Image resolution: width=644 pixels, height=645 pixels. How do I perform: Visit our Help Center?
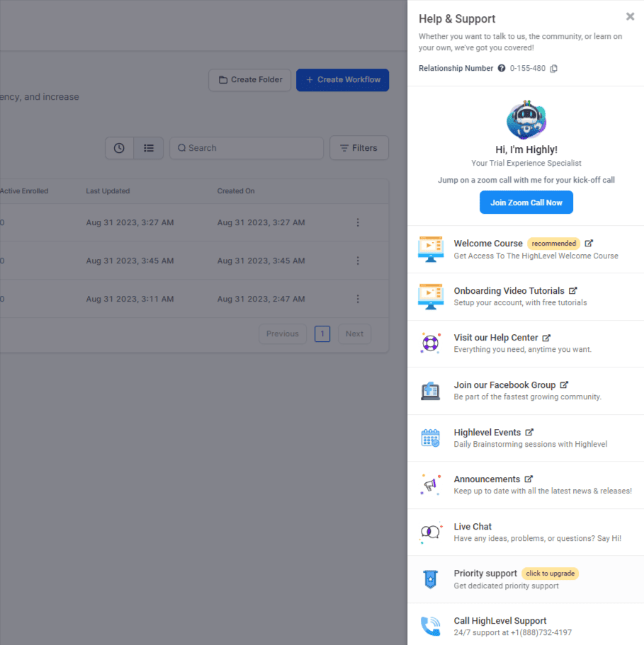[x=496, y=338]
